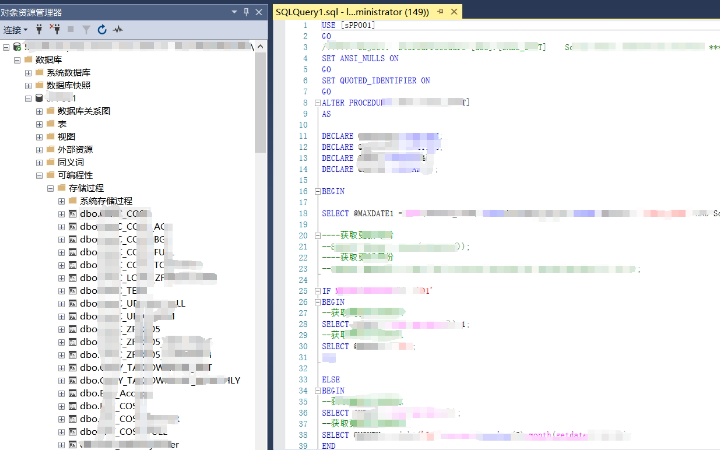Collapse the BEGIN block on line 16
The image size is (720, 450).
click(x=317, y=191)
